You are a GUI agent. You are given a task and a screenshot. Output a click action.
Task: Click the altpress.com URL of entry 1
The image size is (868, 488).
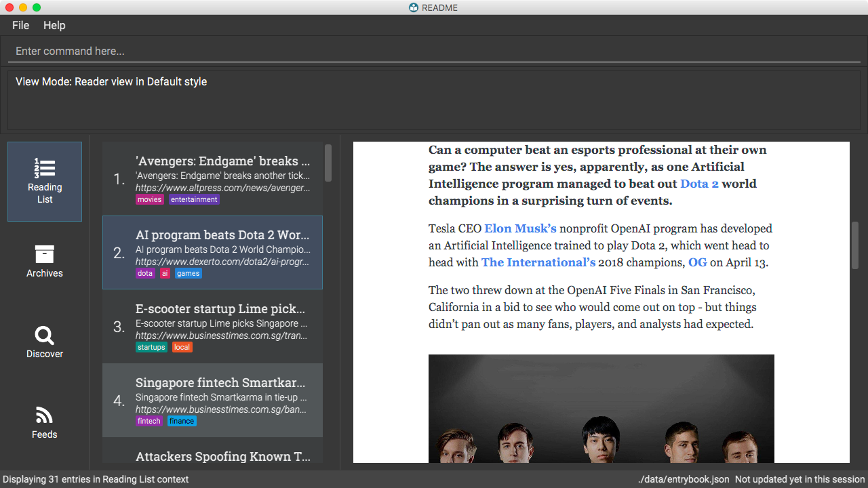pos(222,188)
